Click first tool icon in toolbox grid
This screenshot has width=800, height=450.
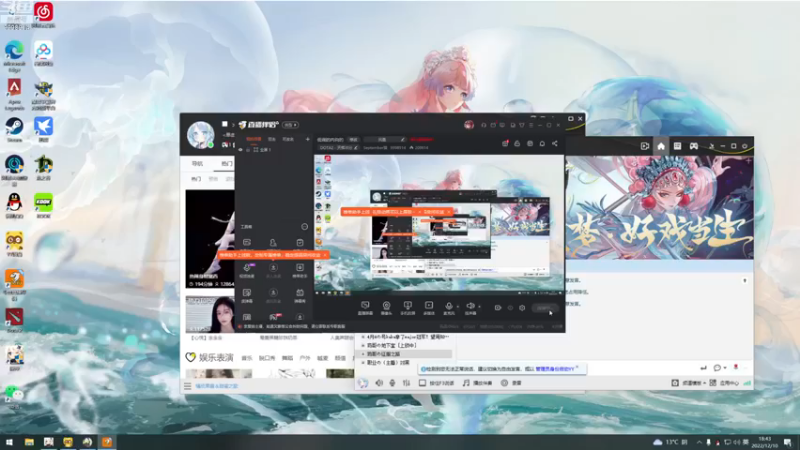(247, 242)
